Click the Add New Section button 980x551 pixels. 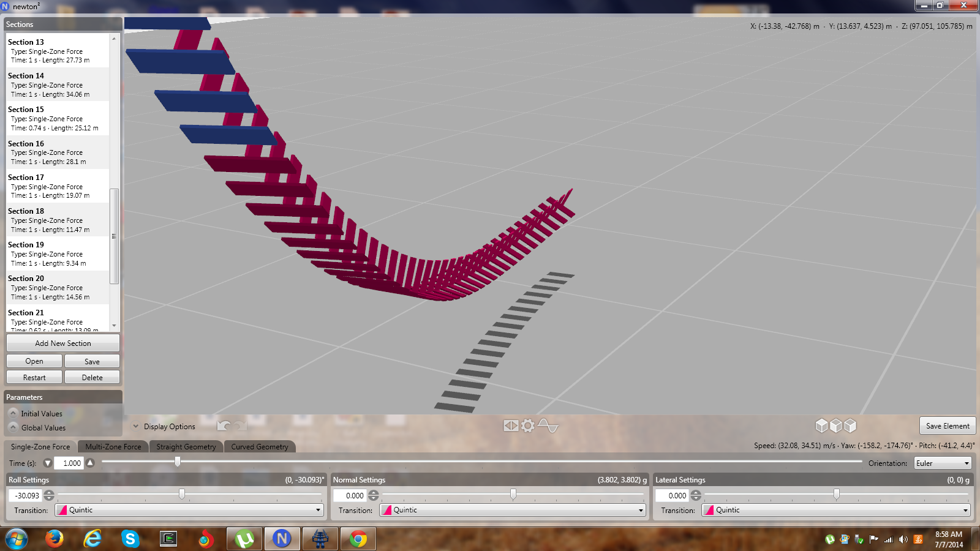[63, 343]
